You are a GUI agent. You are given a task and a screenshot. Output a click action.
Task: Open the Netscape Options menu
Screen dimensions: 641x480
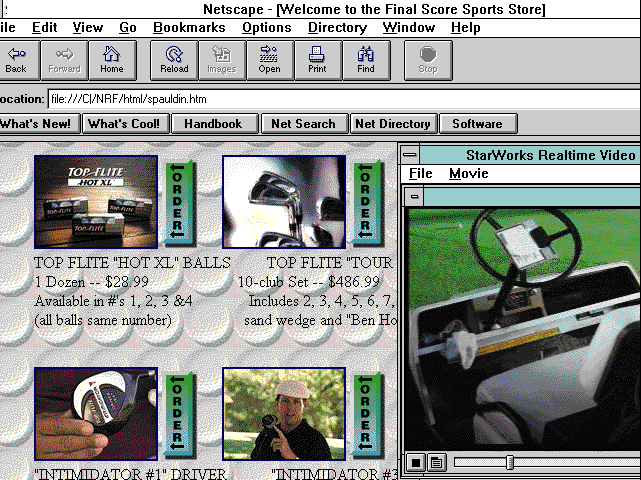pos(266,28)
